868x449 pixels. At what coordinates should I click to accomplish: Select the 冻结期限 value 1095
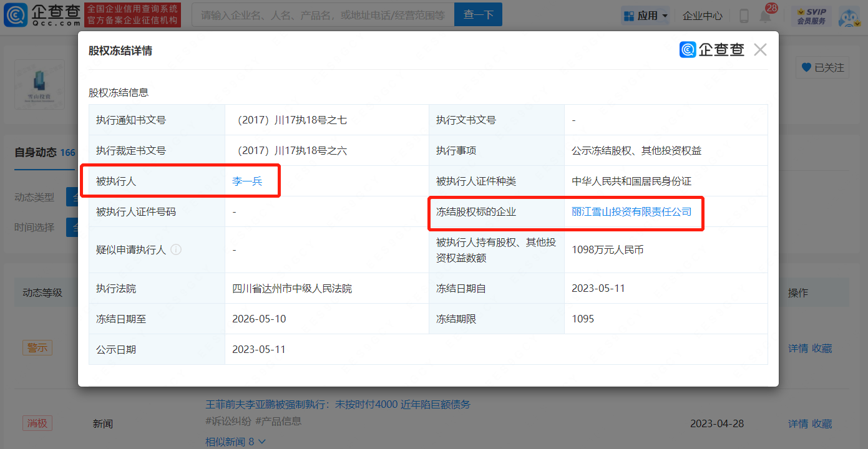(x=583, y=319)
